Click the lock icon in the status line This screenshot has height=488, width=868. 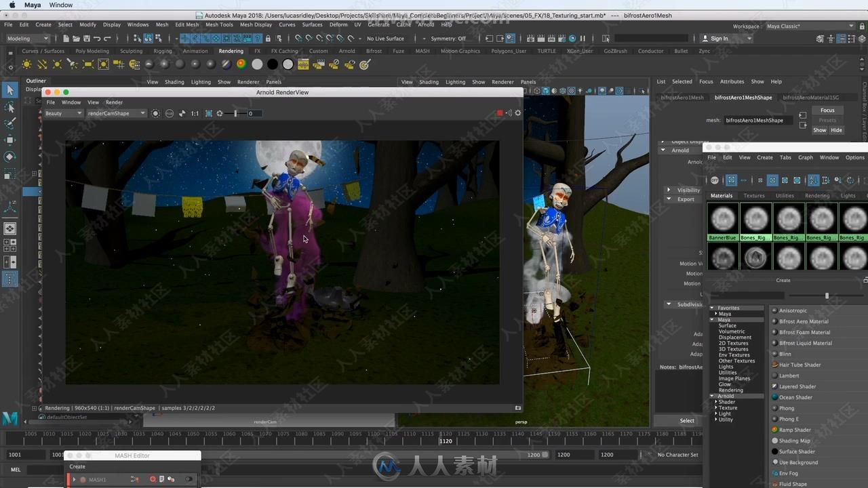click(x=269, y=39)
